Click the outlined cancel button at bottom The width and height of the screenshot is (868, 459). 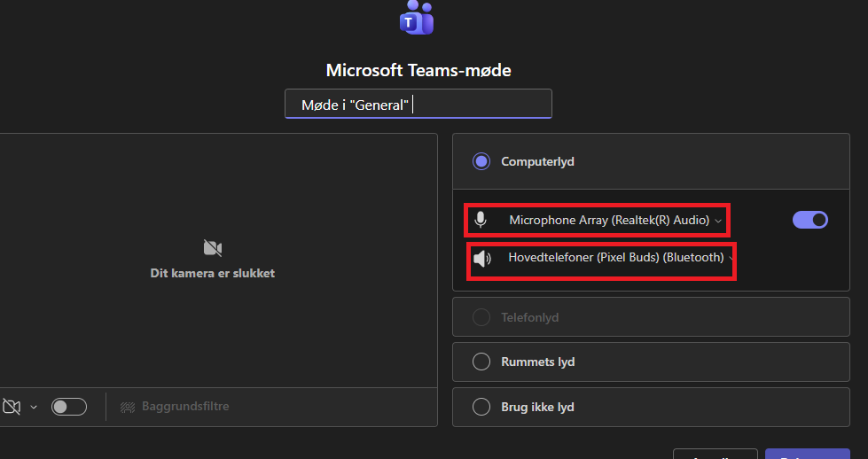coord(715,454)
